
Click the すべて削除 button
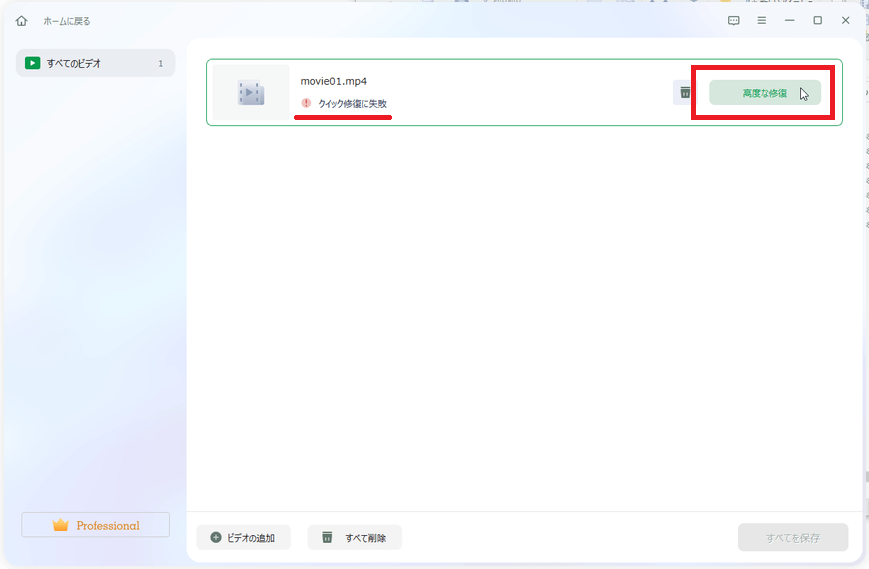coord(354,538)
